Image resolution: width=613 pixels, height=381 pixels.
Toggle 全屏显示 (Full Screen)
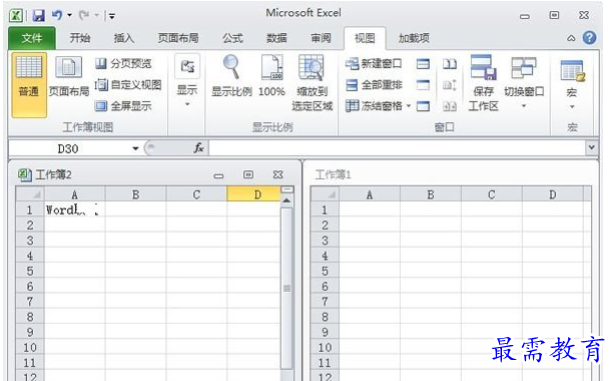[x=124, y=106]
